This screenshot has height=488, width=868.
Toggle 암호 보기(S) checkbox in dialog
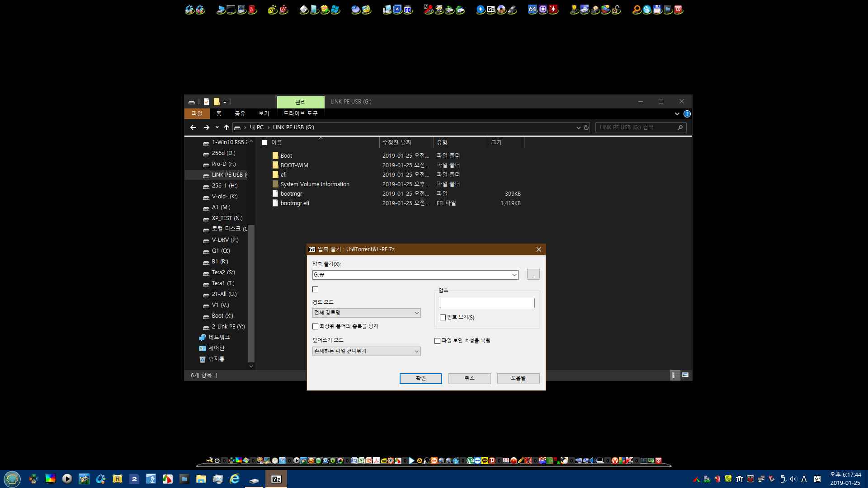pos(443,317)
